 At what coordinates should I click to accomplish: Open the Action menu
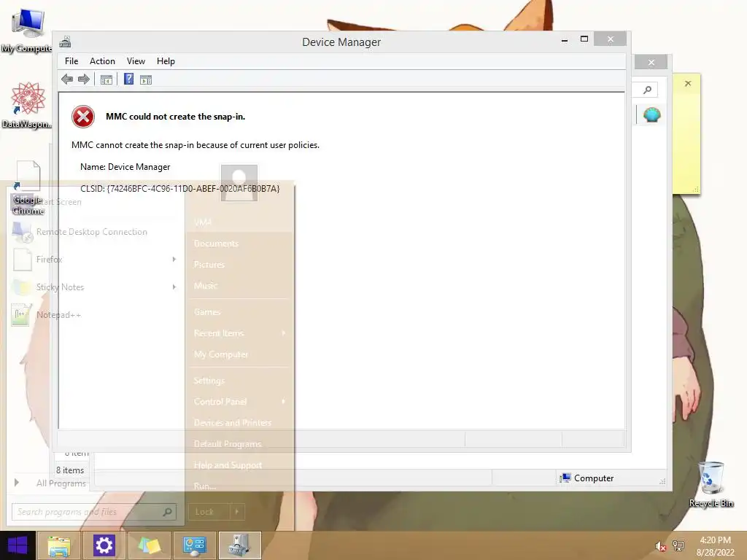[102, 61]
